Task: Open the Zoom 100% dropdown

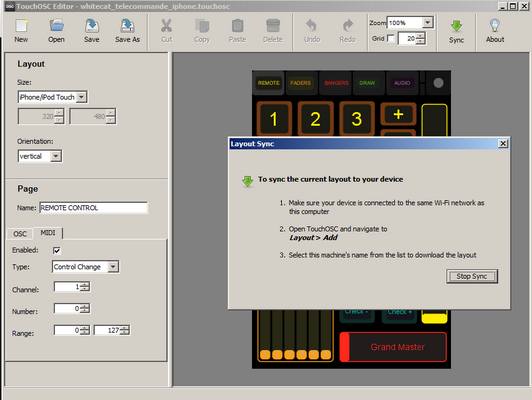Action: [428, 22]
